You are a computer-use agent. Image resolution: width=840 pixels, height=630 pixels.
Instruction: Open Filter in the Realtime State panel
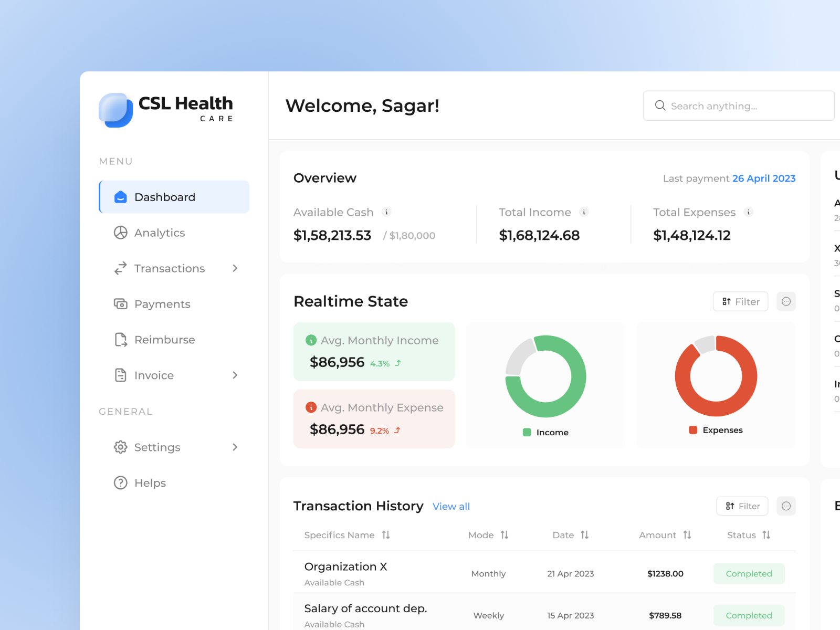pyautogui.click(x=740, y=301)
